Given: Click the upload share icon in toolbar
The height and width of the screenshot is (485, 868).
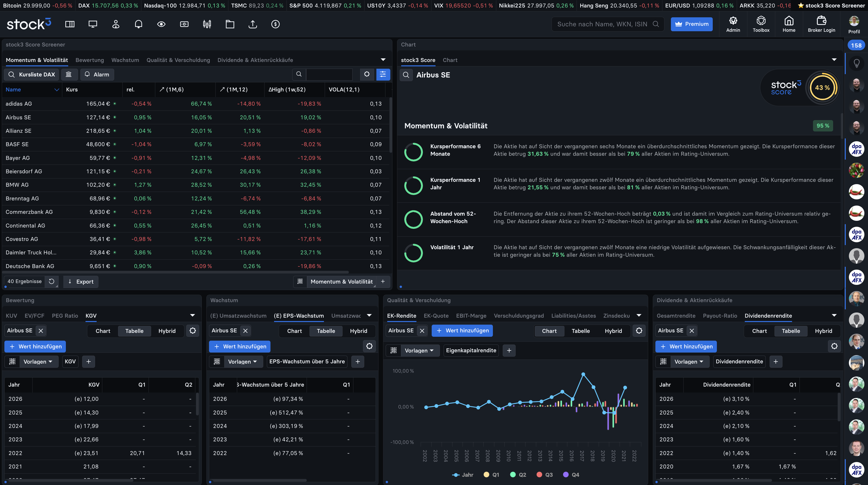Looking at the screenshot, I should [x=253, y=24].
